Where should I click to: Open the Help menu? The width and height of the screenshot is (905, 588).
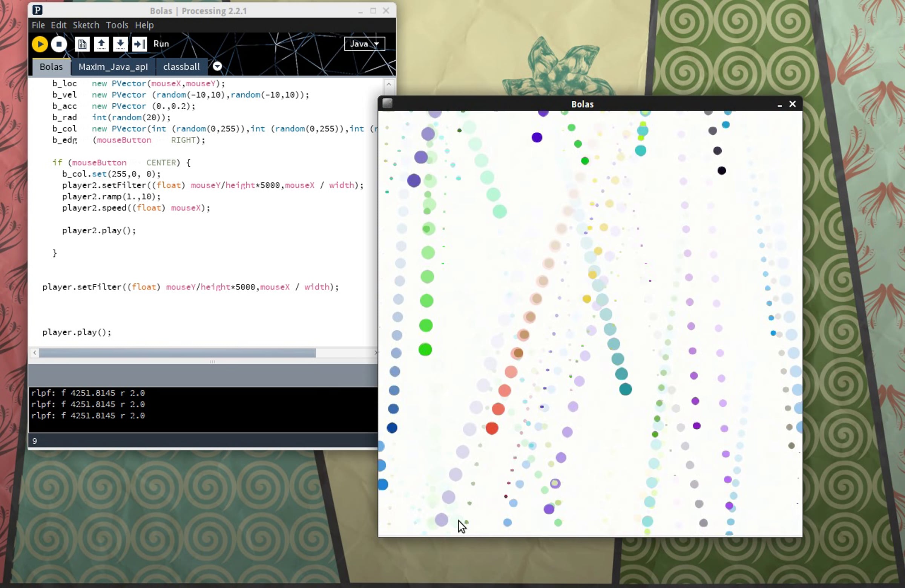(144, 25)
